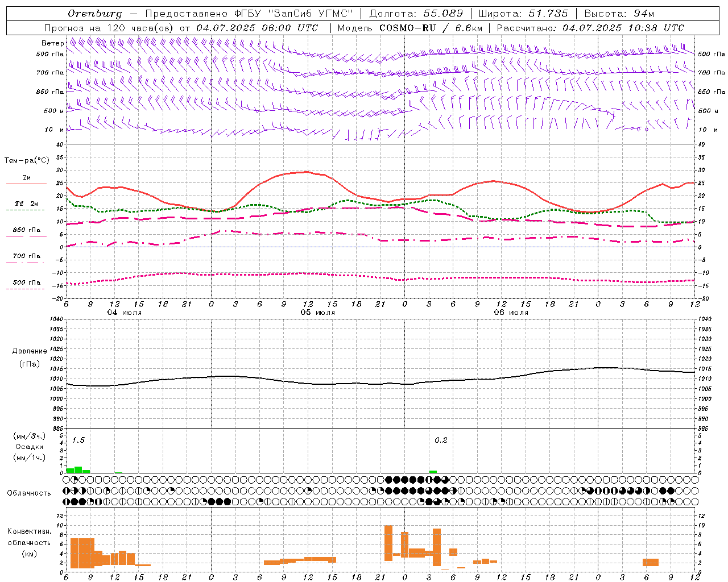Click the green dotted line sample under Td 2м
The width and height of the screenshot is (728, 582).
pyautogui.click(x=26, y=210)
